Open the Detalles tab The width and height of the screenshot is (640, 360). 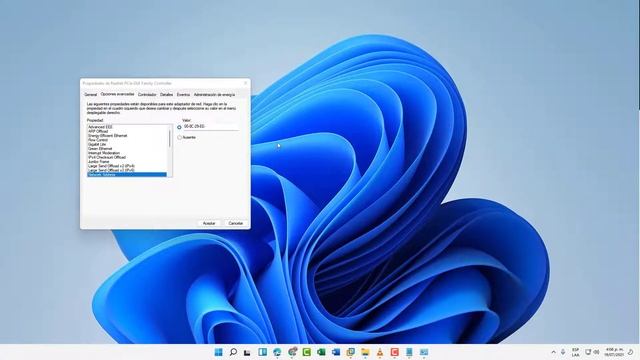click(167, 95)
